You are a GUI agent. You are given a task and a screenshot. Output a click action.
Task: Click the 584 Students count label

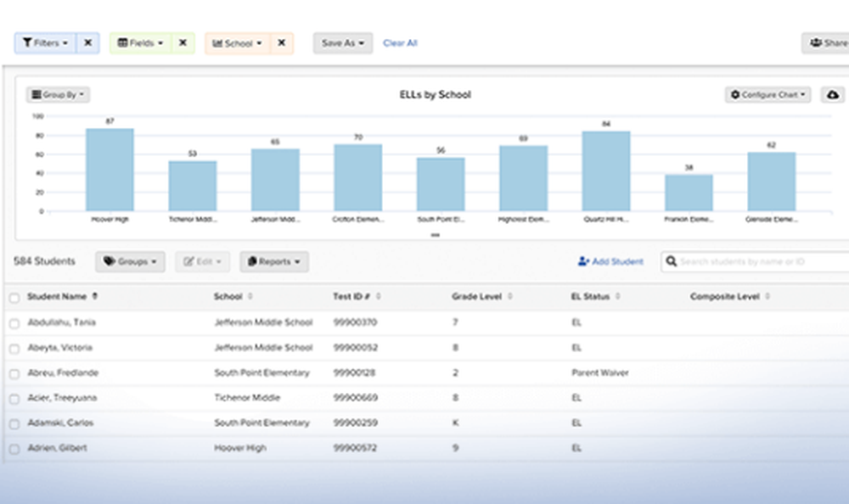44,261
